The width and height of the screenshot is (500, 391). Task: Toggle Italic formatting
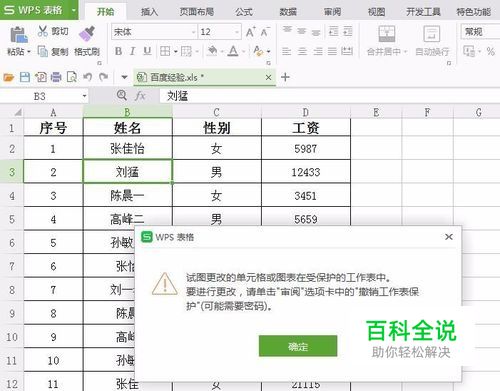pos(133,51)
